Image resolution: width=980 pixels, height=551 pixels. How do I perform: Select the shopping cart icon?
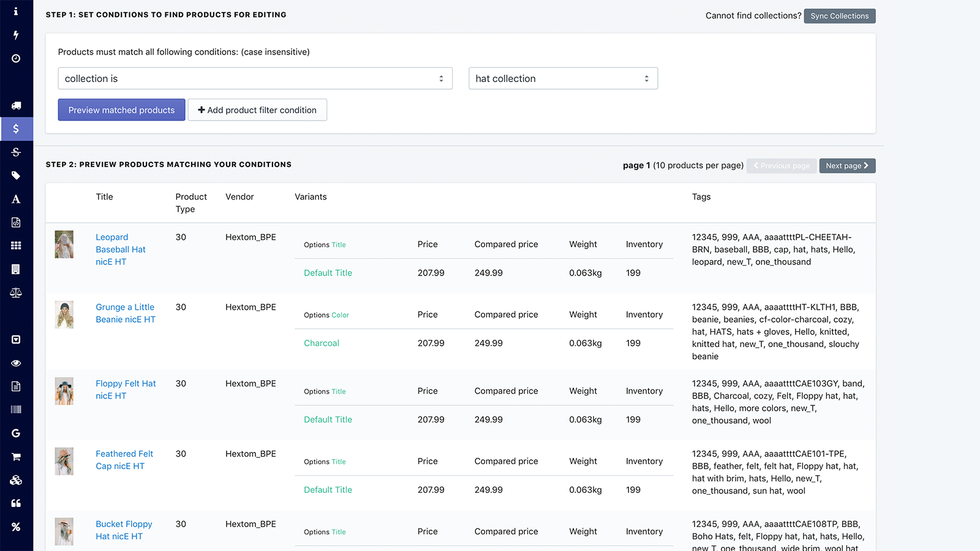[16, 456]
